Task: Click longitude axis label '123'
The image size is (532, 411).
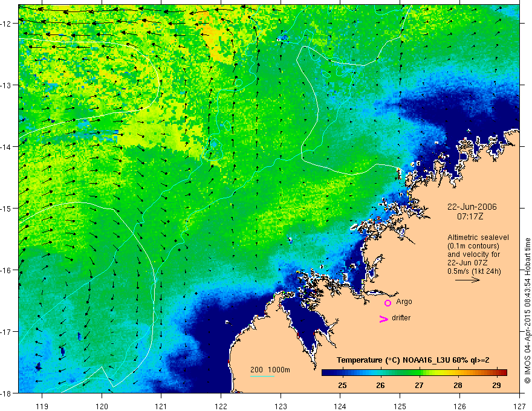Action: tap(281, 406)
